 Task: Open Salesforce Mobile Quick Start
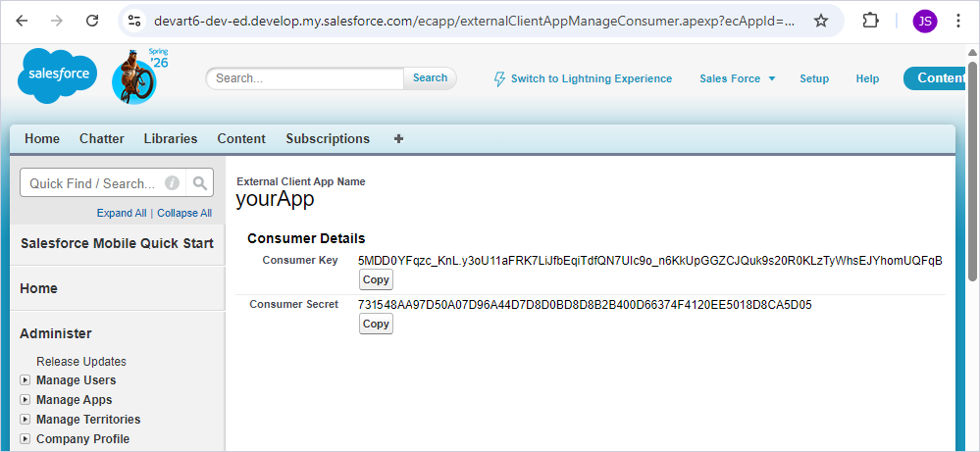[117, 243]
